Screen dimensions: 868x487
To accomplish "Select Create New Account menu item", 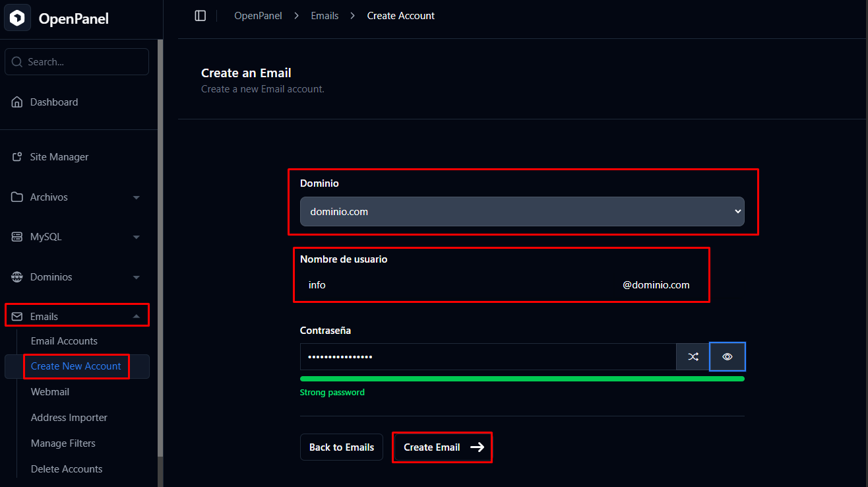I will click(76, 366).
